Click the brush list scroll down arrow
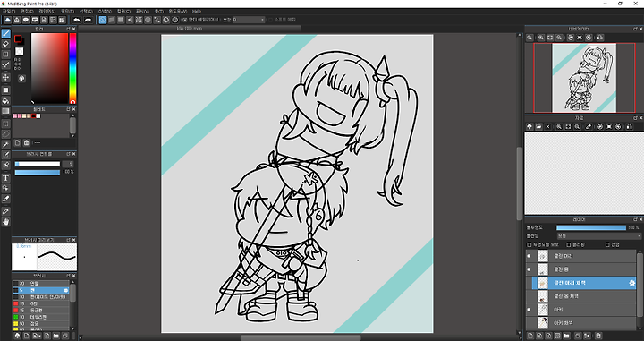Screen dimensions: 644x341 [72, 328]
